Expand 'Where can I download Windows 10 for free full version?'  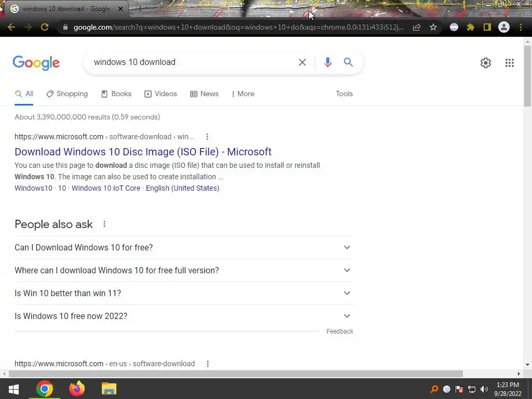[184, 270]
